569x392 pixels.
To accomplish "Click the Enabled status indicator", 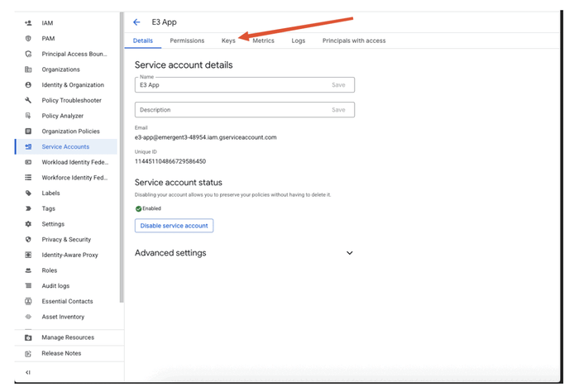I will click(x=148, y=208).
